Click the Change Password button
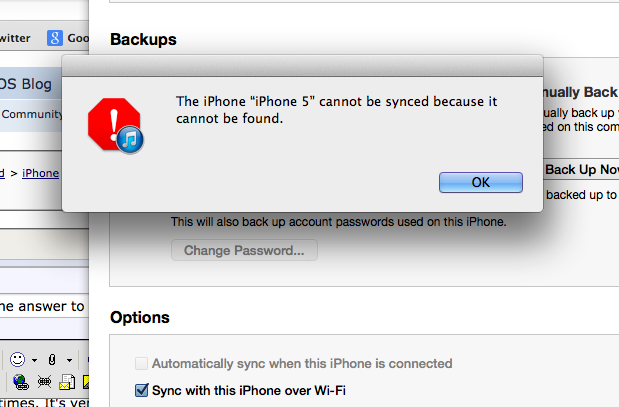 tap(244, 250)
